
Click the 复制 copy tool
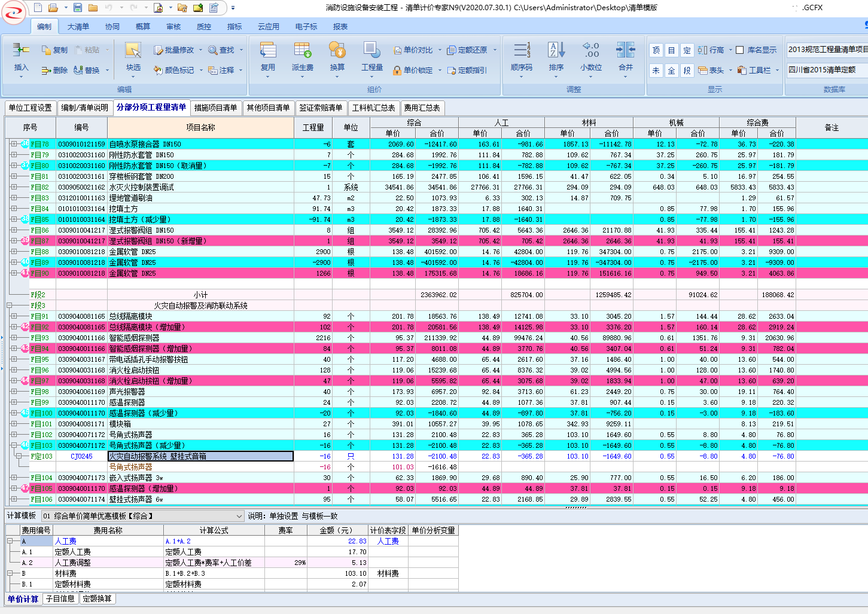tap(54, 50)
